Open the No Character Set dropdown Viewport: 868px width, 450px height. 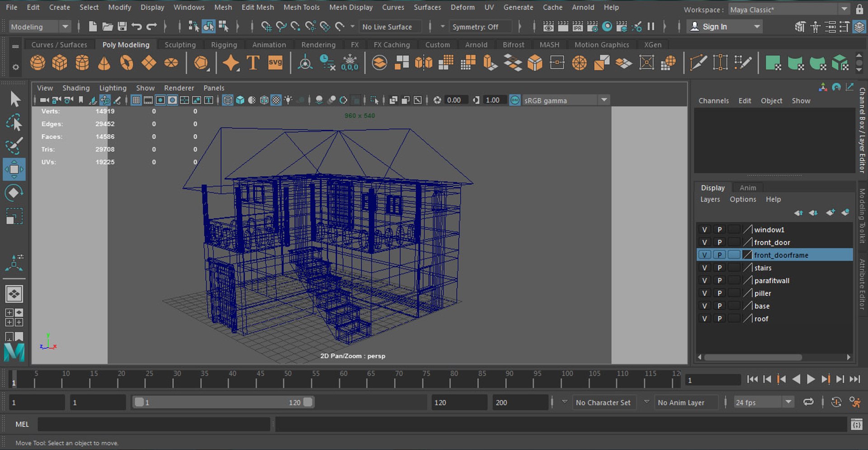pyautogui.click(x=604, y=402)
